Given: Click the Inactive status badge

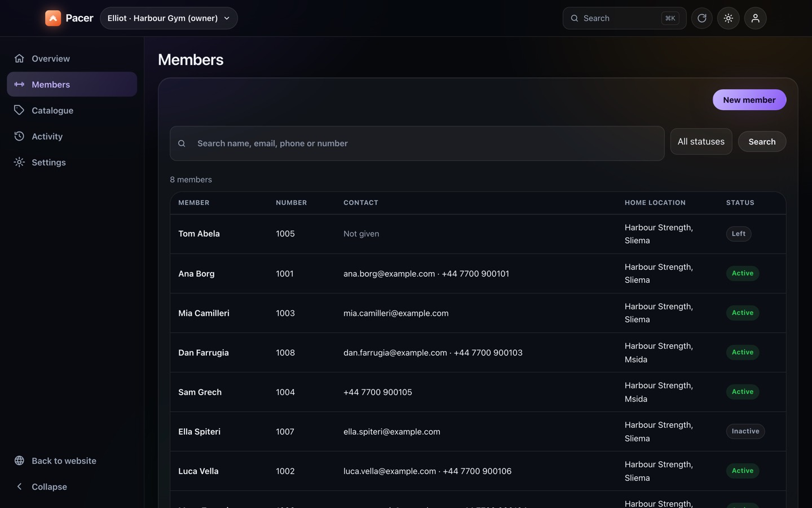Looking at the screenshot, I should click(745, 431).
